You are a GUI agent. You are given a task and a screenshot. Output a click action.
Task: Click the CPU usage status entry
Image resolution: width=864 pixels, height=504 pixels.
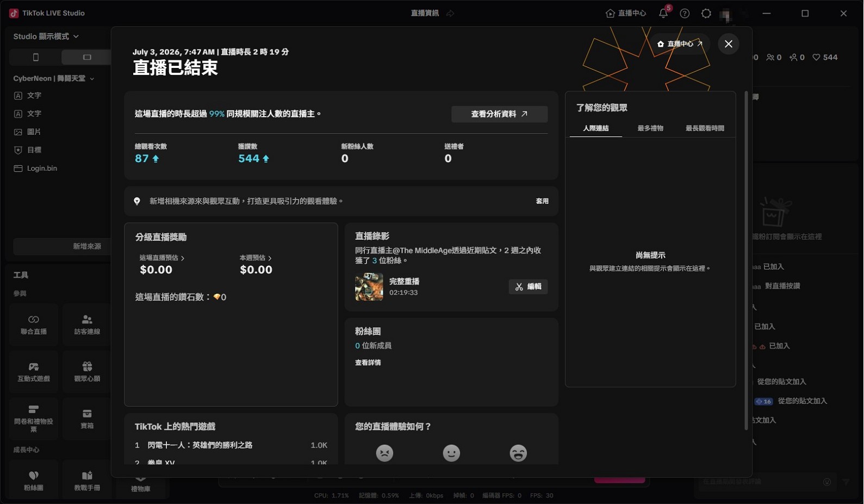pos(331,496)
